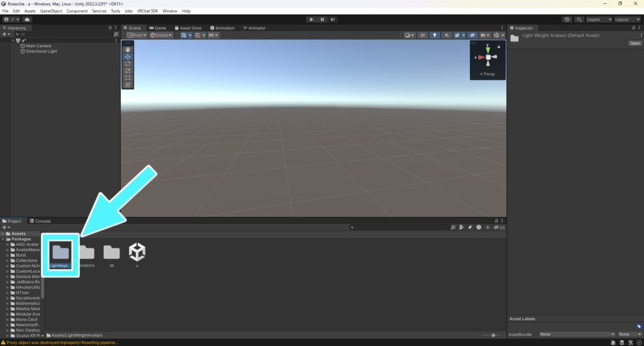The image size is (644, 346).
Task: Select the Rect transform tool
Action: pyautogui.click(x=128, y=78)
